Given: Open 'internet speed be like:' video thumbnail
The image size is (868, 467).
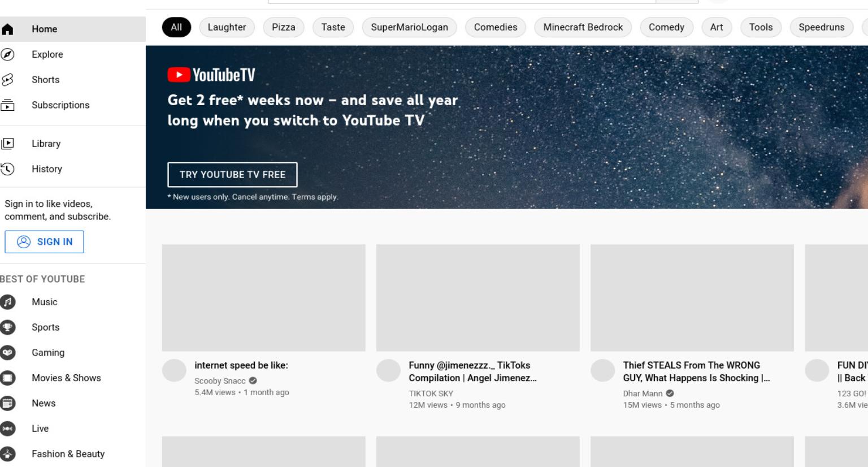Looking at the screenshot, I should tap(264, 298).
